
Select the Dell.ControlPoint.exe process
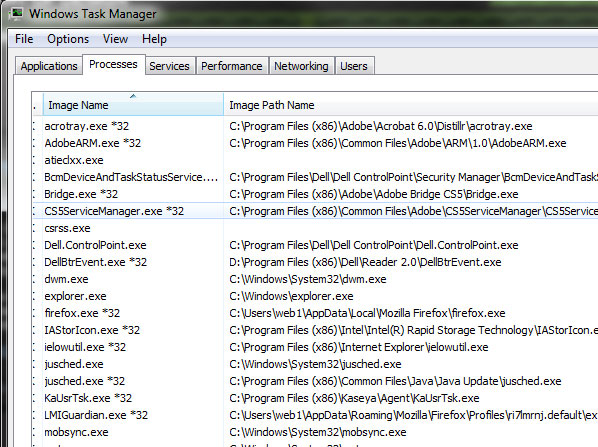coord(95,245)
